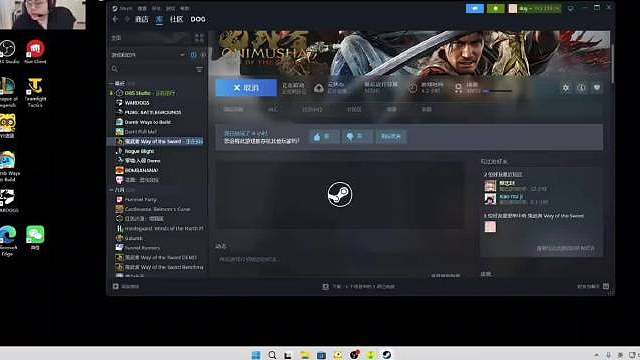The image size is (640, 360).
Task: Open the DLC tab on the game page
Action: [273, 109]
